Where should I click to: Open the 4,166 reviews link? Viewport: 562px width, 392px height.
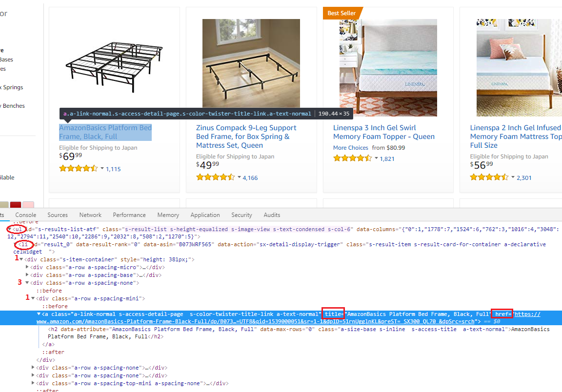point(250,178)
